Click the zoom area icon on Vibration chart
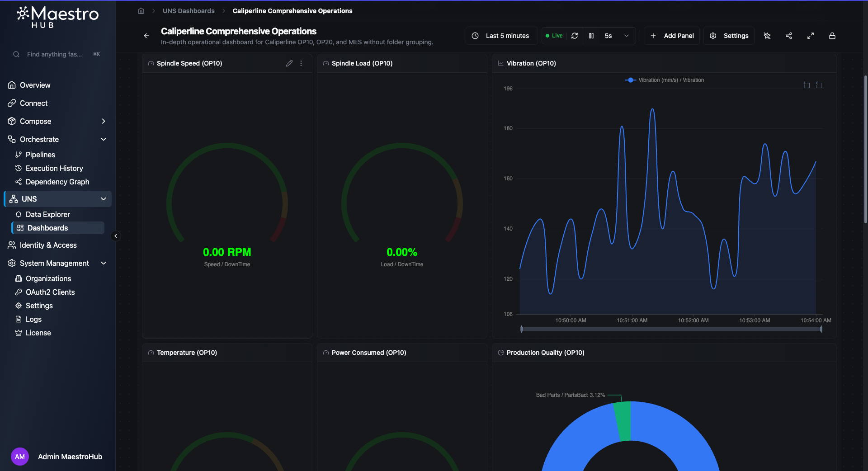The image size is (868, 471). [x=807, y=85]
